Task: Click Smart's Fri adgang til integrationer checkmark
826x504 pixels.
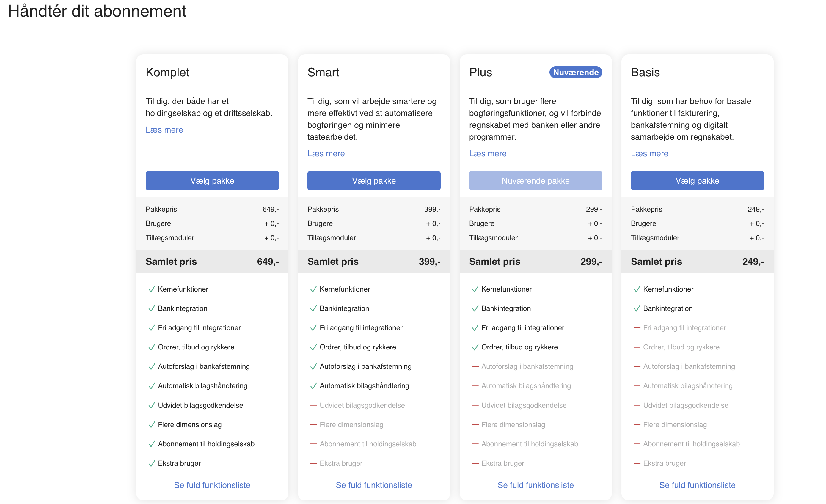Action: click(x=313, y=328)
